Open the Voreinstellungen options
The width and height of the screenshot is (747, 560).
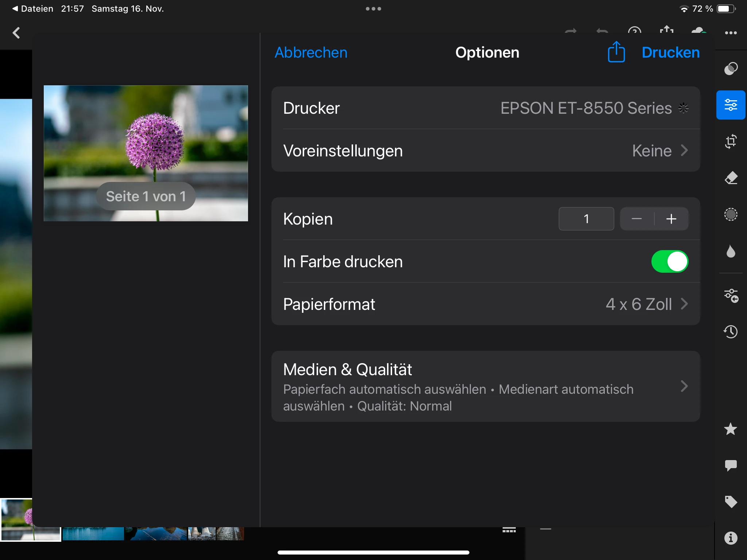pyautogui.click(x=485, y=151)
